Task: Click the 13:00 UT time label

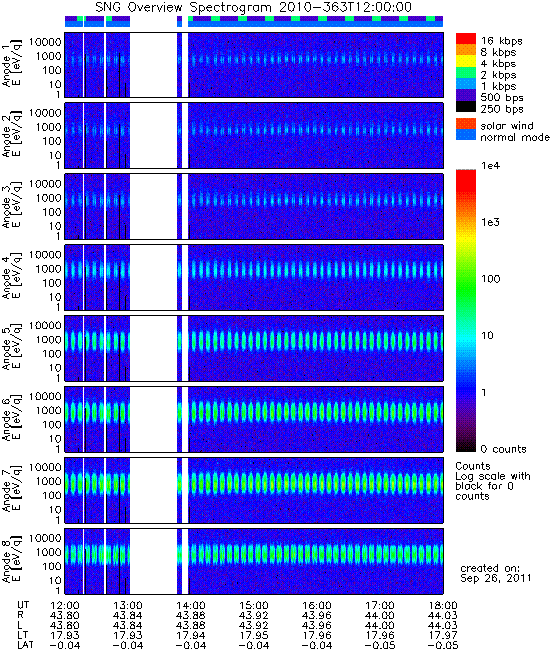Action: [x=127, y=605]
